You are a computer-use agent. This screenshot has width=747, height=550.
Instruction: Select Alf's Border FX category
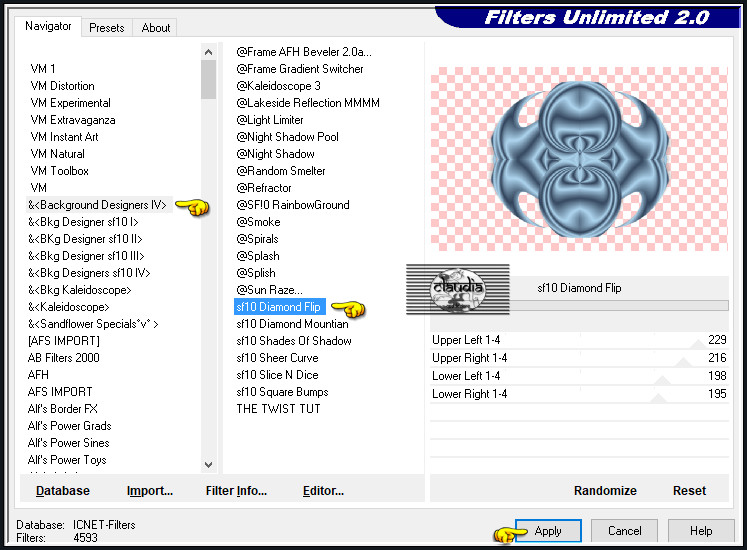[62, 409]
